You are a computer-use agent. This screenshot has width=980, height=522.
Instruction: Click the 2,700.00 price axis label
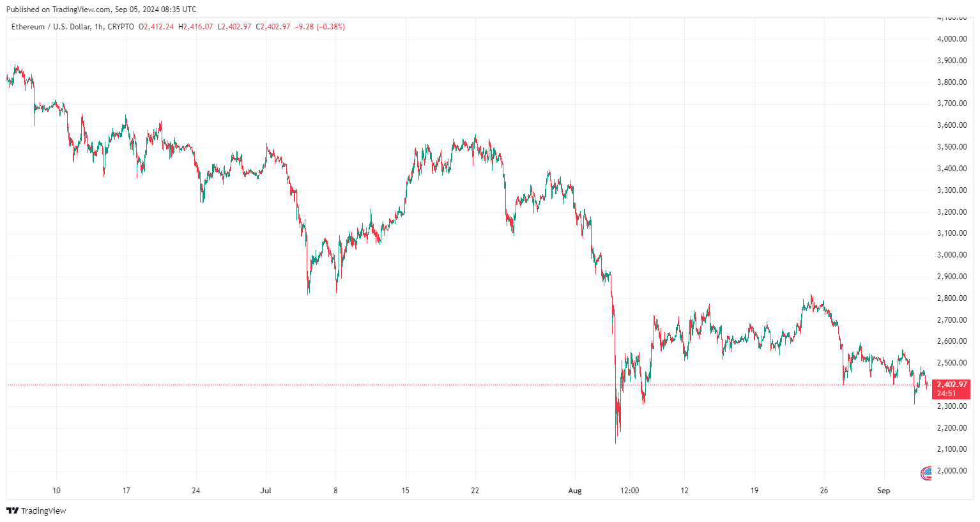[x=952, y=320]
